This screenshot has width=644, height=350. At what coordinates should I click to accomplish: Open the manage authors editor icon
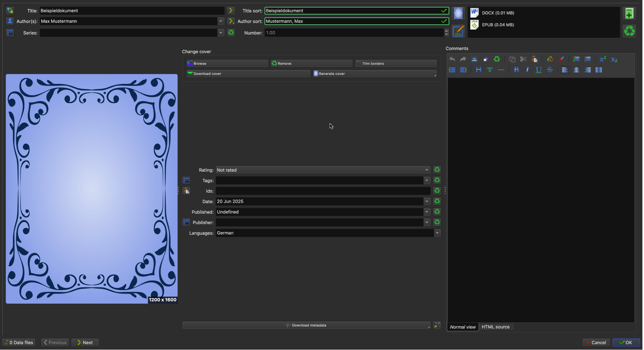coord(10,21)
